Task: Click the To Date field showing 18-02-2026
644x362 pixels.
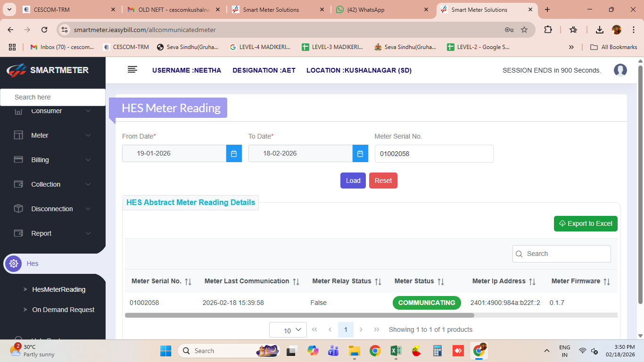Action: (x=300, y=154)
